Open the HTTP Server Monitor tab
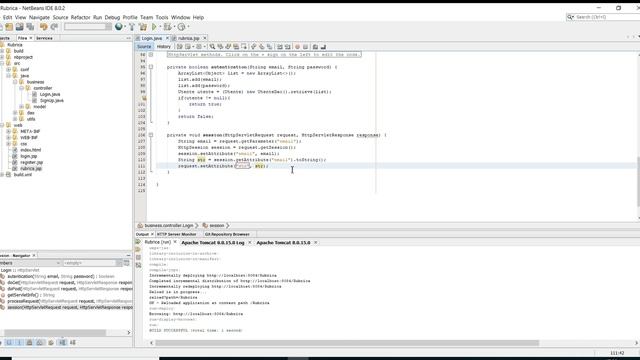The height and width of the screenshot is (360, 640). [176, 234]
